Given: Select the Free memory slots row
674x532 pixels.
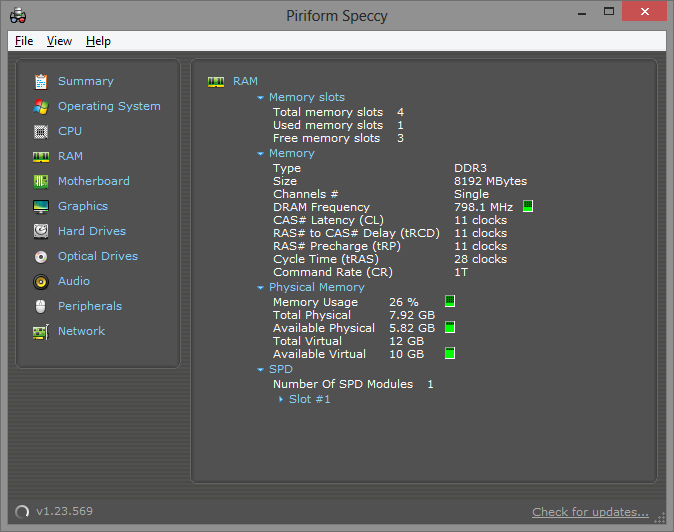Looking at the screenshot, I should (338, 138).
